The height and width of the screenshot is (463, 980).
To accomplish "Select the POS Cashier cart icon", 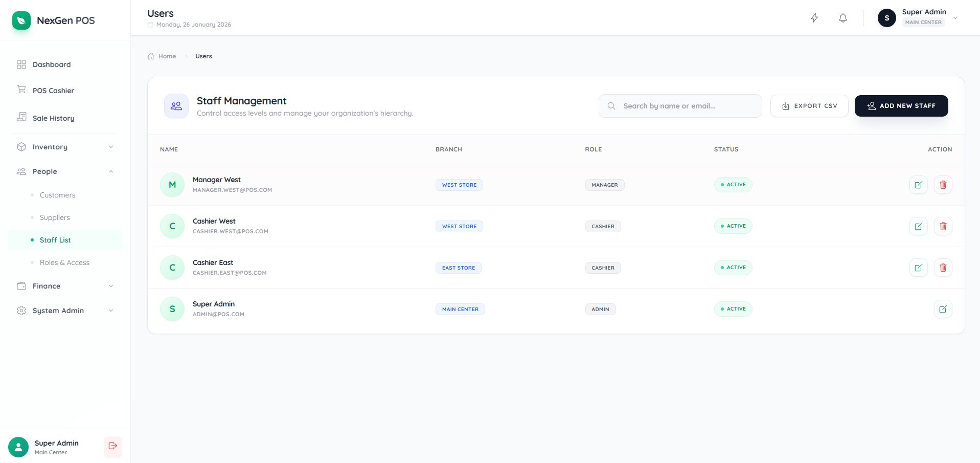I will point(21,90).
